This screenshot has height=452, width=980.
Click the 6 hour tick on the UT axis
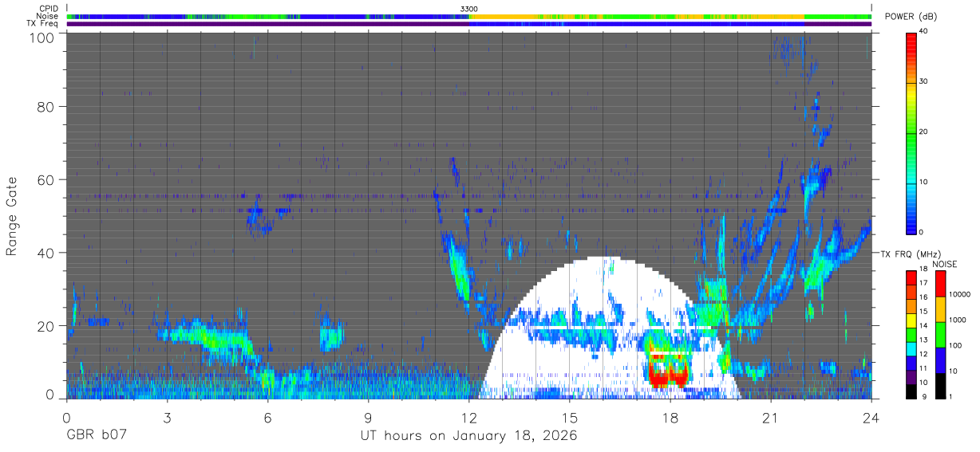coord(267,418)
